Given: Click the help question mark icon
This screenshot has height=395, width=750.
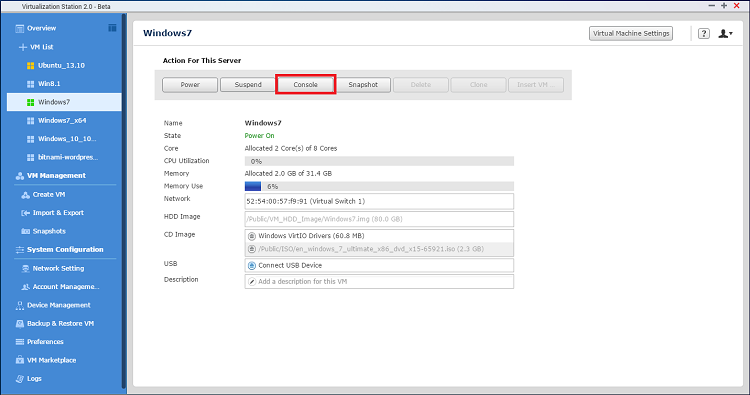Looking at the screenshot, I should pyautogui.click(x=704, y=33).
